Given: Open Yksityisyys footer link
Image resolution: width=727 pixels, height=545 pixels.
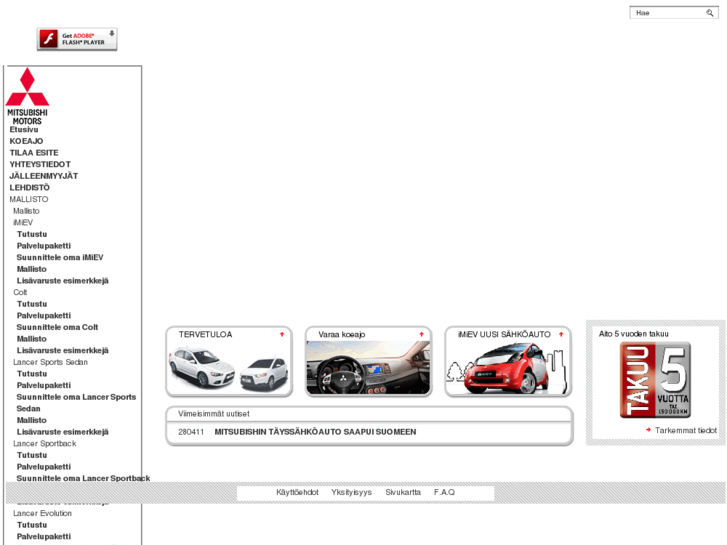Looking at the screenshot, I should 351,492.
